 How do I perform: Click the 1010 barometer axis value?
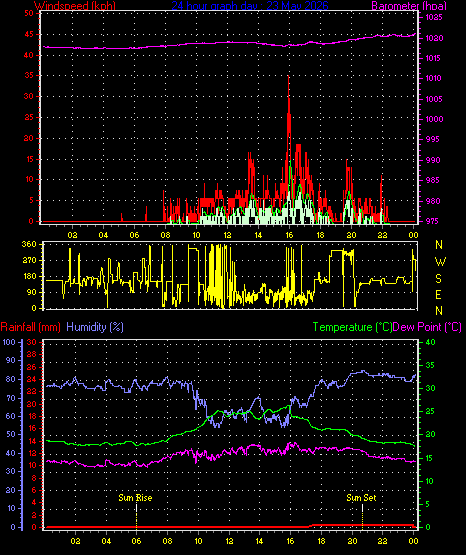[x=433, y=78]
